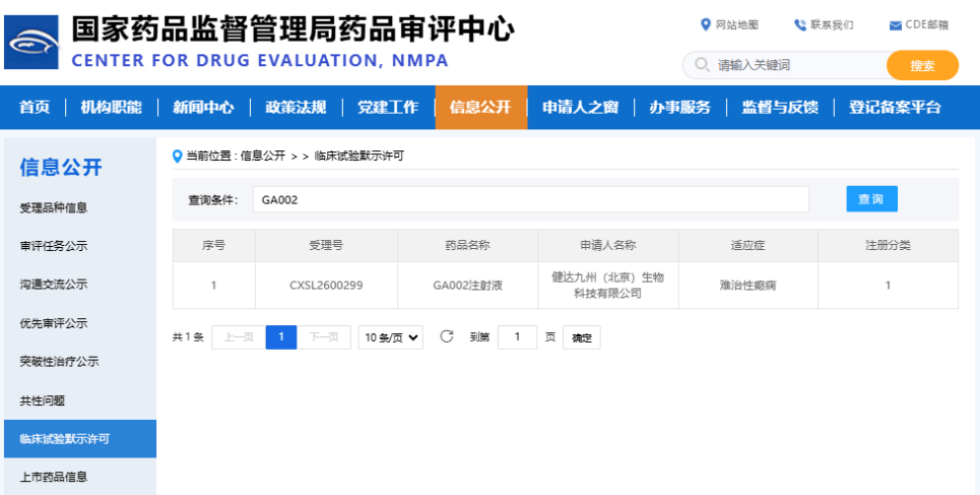Go to 下一页 next page
The height and width of the screenshot is (495, 980).
pyautogui.click(x=324, y=338)
